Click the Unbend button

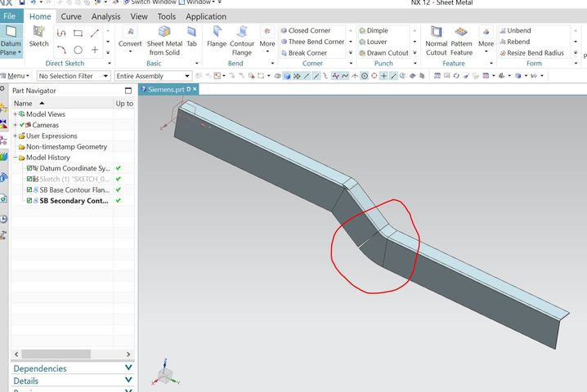point(518,30)
